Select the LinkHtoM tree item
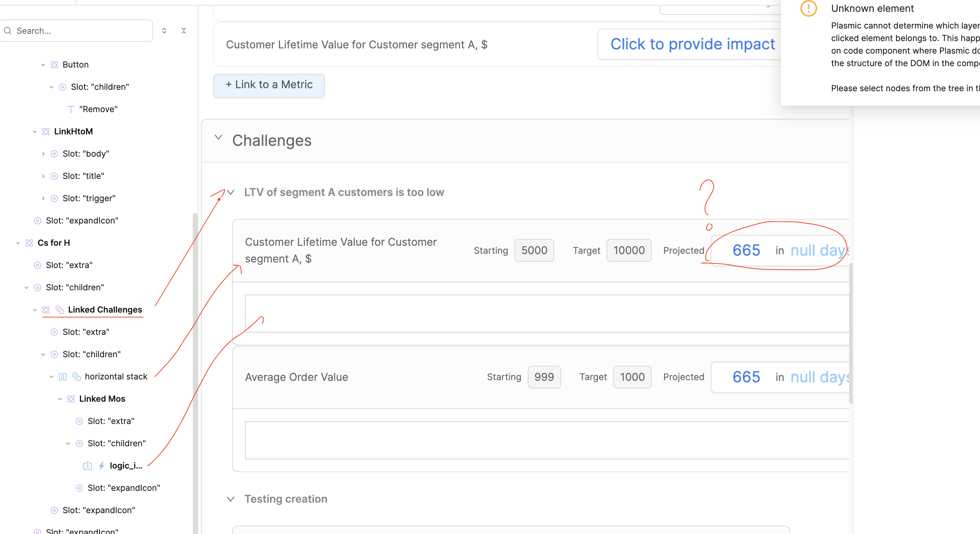 (73, 131)
